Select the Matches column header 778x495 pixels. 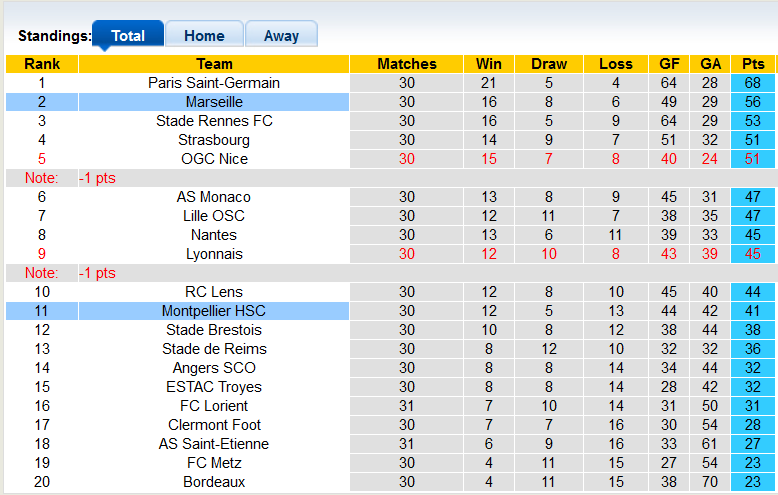click(x=407, y=64)
